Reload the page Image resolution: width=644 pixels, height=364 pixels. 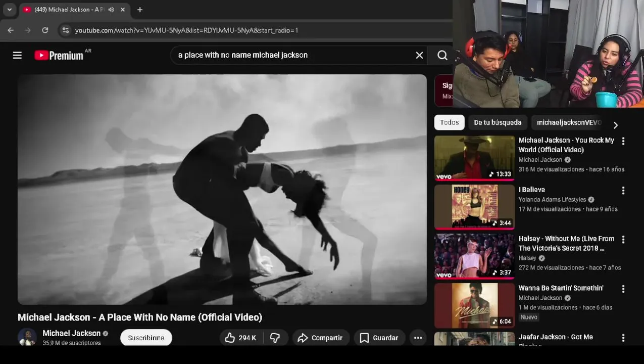click(45, 30)
